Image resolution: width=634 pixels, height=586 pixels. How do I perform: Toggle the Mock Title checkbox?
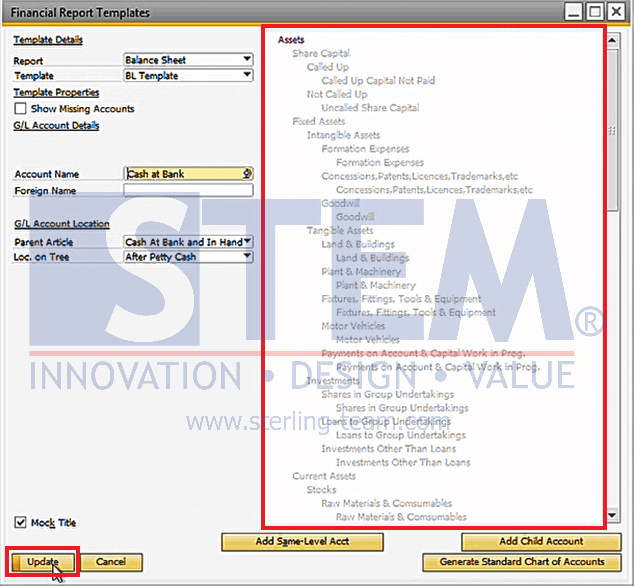[20, 523]
